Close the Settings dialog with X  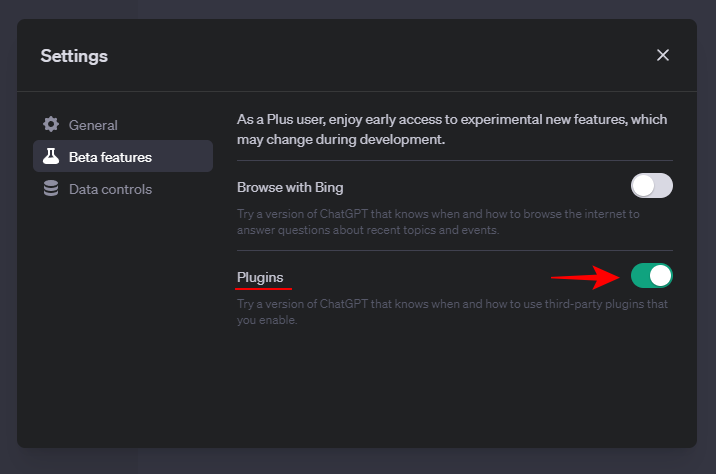tap(662, 55)
